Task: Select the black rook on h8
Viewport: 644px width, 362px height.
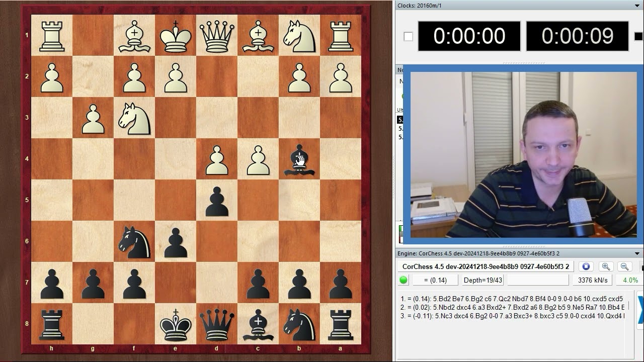Action: tap(52, 324)
